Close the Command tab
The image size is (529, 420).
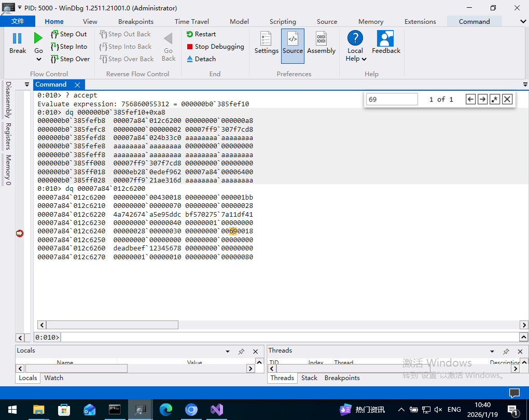77,85
